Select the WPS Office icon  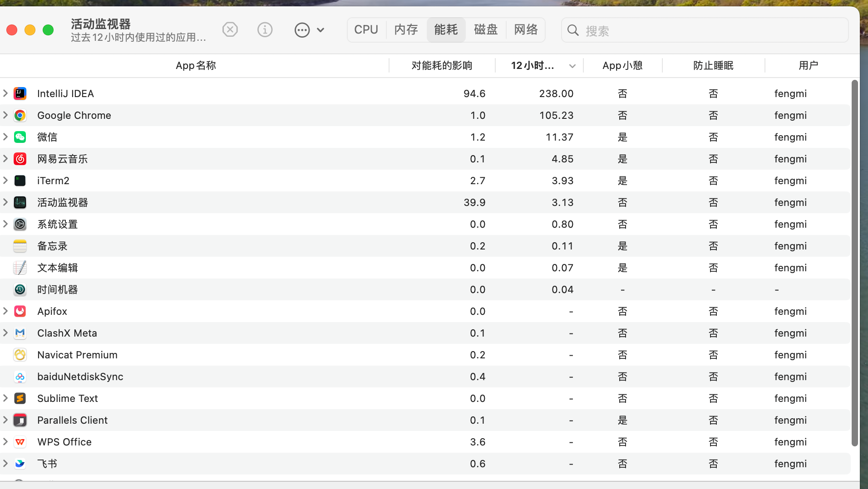pos(20,442)
